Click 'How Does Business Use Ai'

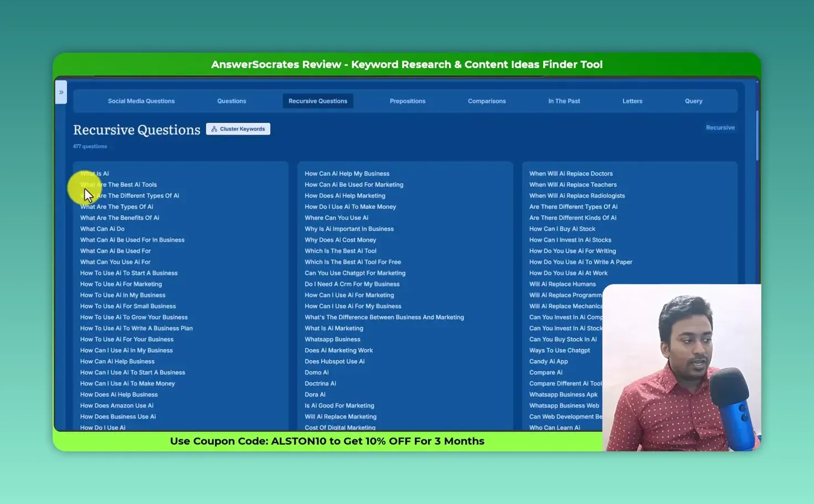[x=118, y=418]
